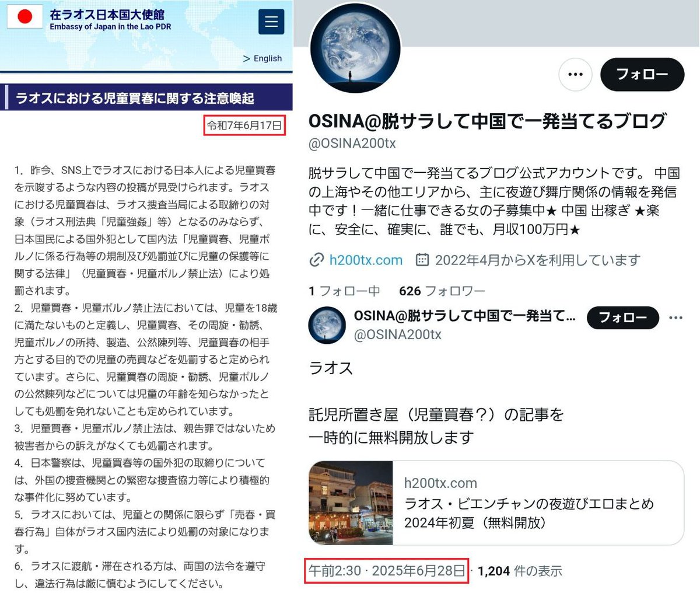This screenshot has height=593, width=700.
Task: Open the Vientiane nightlife article link card
Action: 496,503
